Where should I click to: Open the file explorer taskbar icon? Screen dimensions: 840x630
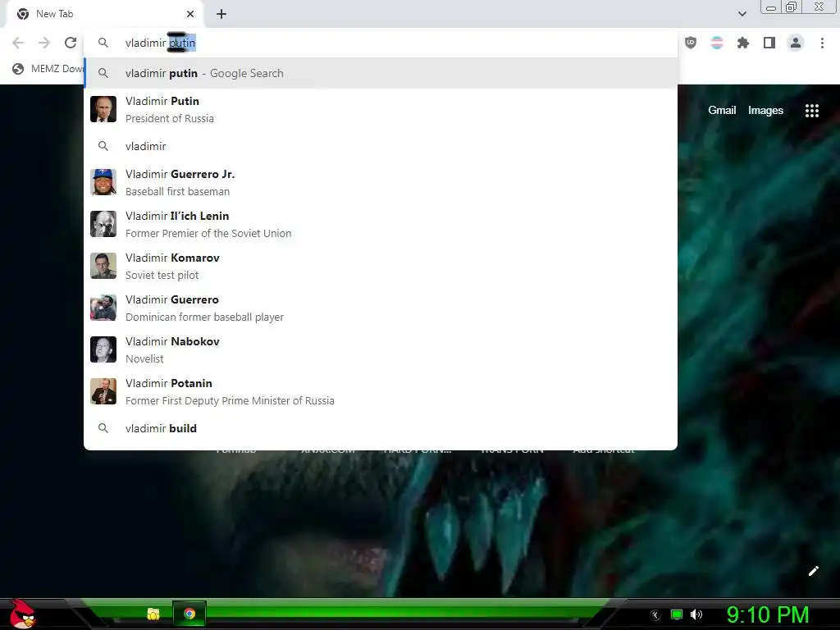pos(153,614)
